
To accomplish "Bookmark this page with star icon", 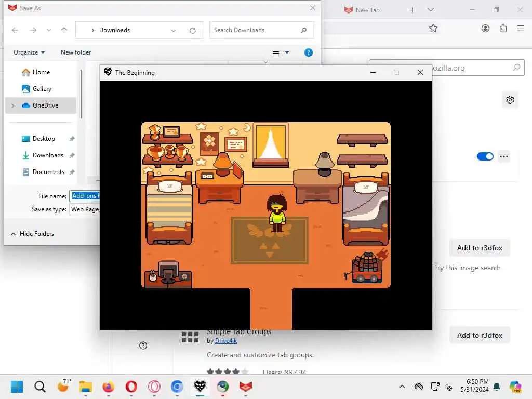I will coord(433,29).
